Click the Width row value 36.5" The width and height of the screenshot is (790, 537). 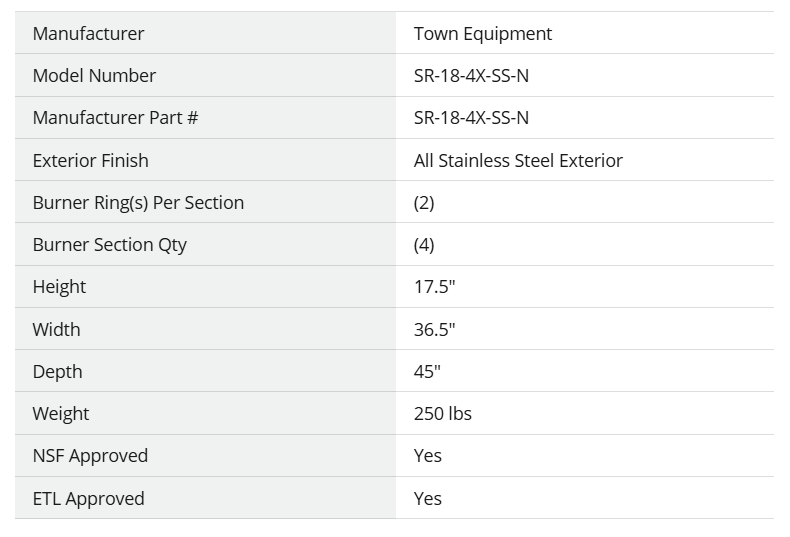(x=435, y=329)
